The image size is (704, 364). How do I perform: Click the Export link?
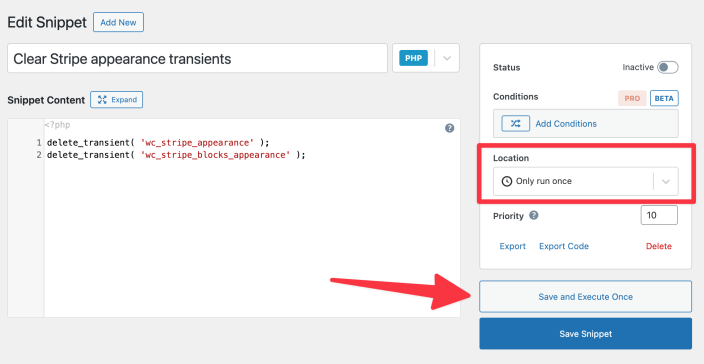pos(512,246)
